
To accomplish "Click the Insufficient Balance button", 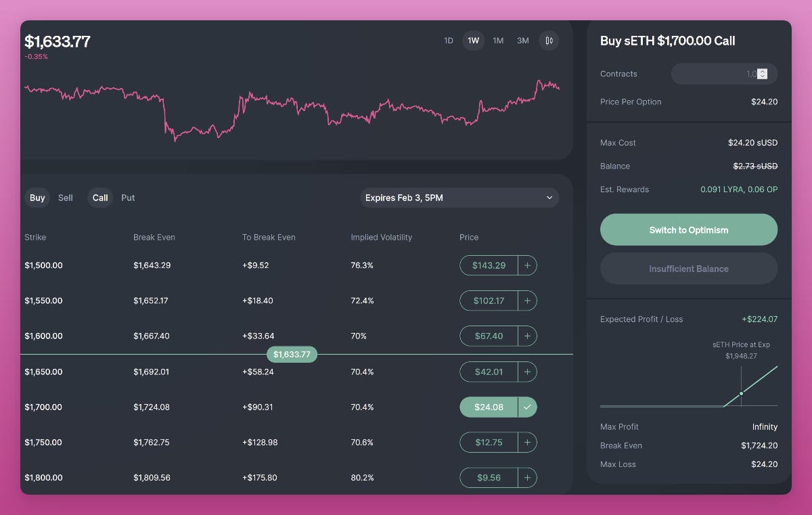I will point(688,268).
